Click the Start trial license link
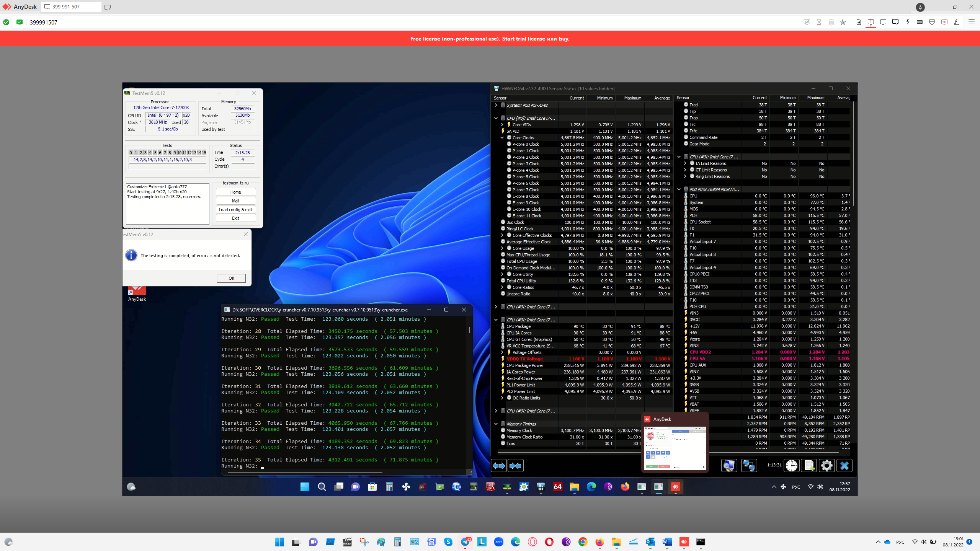 coord(523,39)
